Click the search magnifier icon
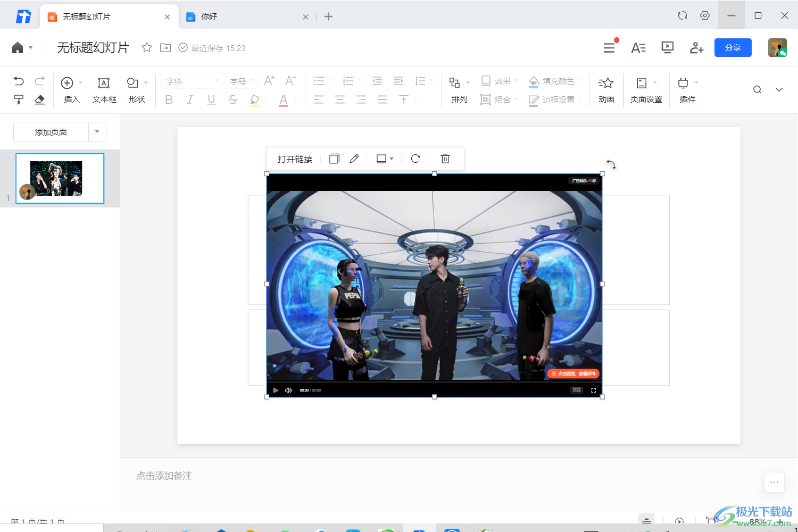The height and width of the screenshot is (532, 798). (x=757, y=89)
